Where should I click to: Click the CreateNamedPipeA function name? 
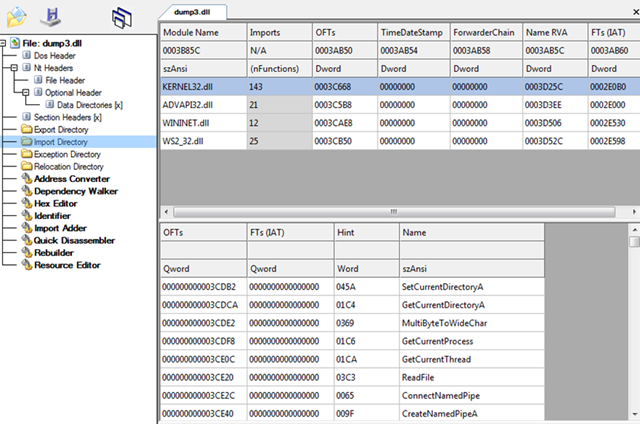[440, 413]
